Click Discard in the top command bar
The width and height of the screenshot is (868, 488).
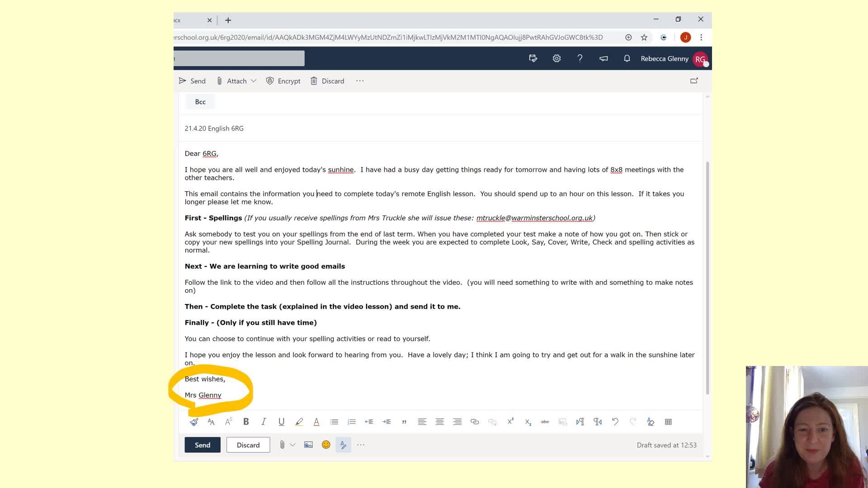pos(327,81)
